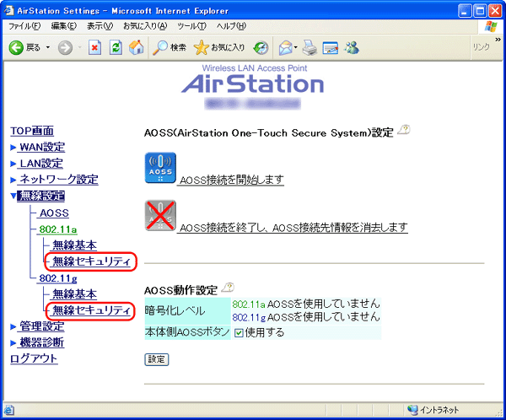Screen dimensions: 506x420
Task: Click the Mail envelope icon
Action: point(285,48)
